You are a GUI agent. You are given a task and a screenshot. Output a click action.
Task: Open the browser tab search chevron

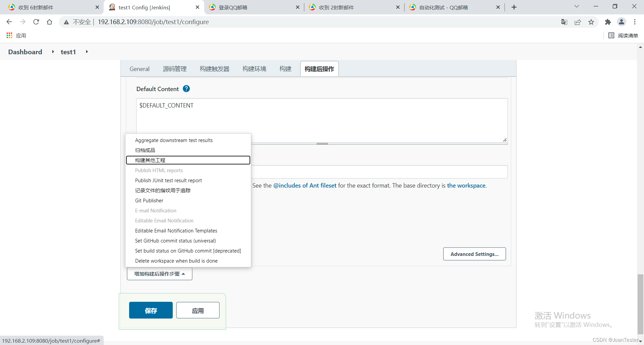577,6
